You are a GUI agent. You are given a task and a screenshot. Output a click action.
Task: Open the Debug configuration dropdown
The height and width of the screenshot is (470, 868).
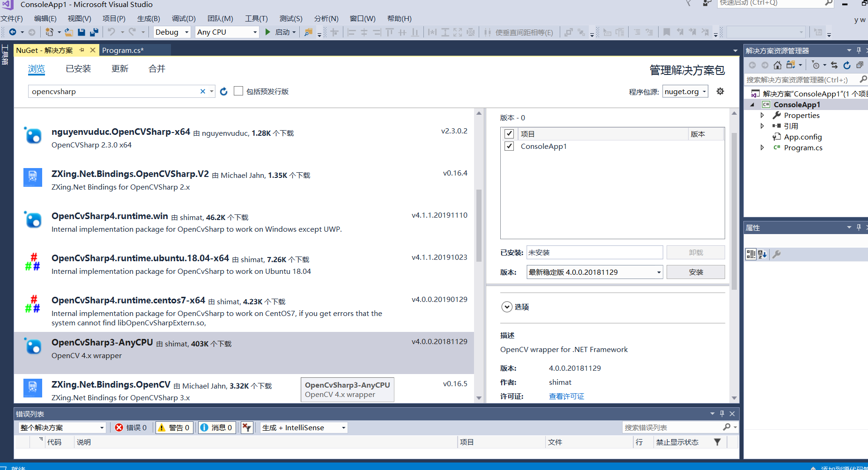pyautogui.click(x=172, y=32)
